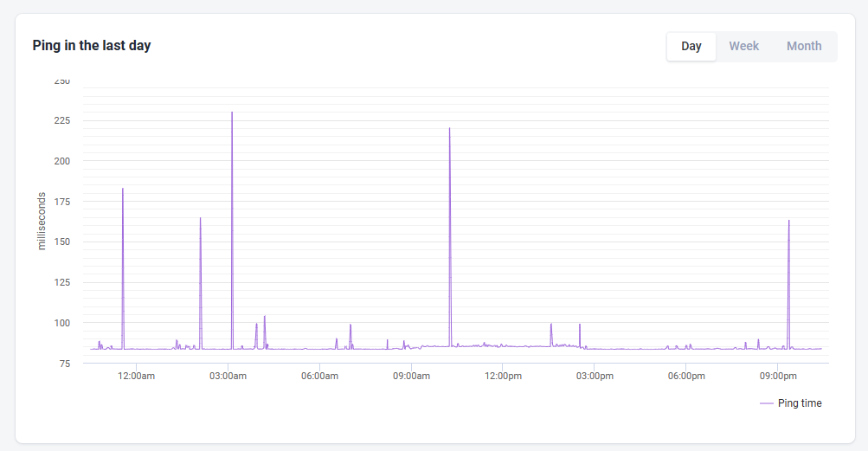Toggle the Ping time legend entry
Screen dimensions: 868x451
(790, 403)
